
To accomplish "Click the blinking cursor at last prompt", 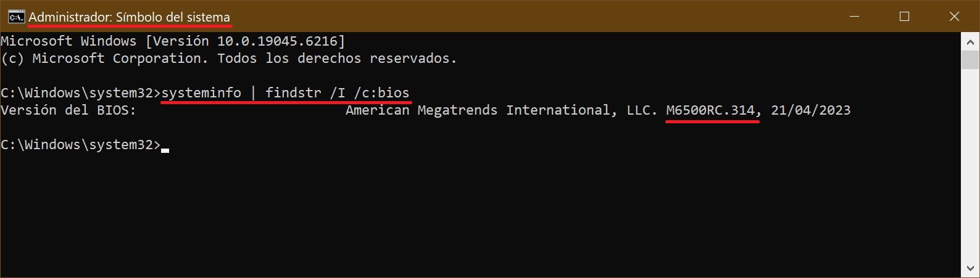I will tap(165, 150).
